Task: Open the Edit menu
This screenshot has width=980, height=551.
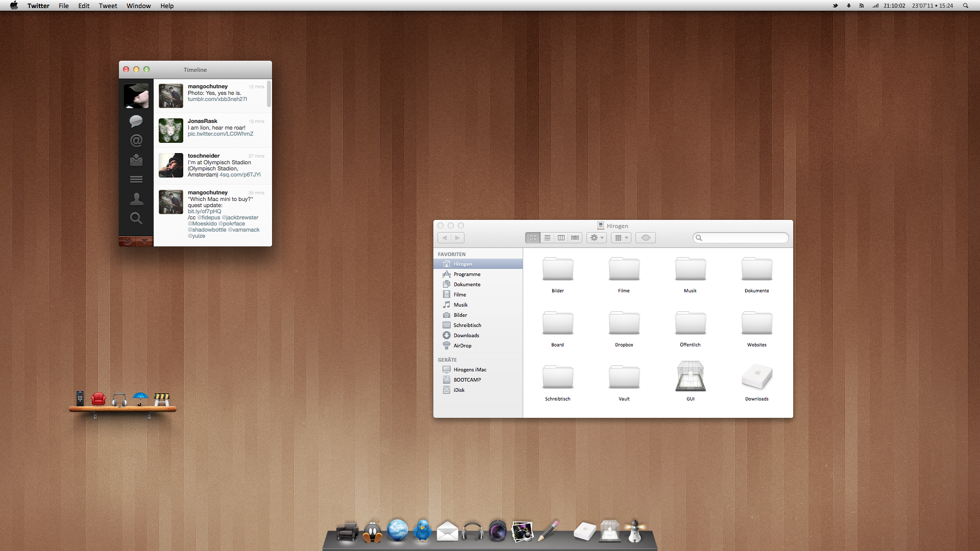Action: 84,6
